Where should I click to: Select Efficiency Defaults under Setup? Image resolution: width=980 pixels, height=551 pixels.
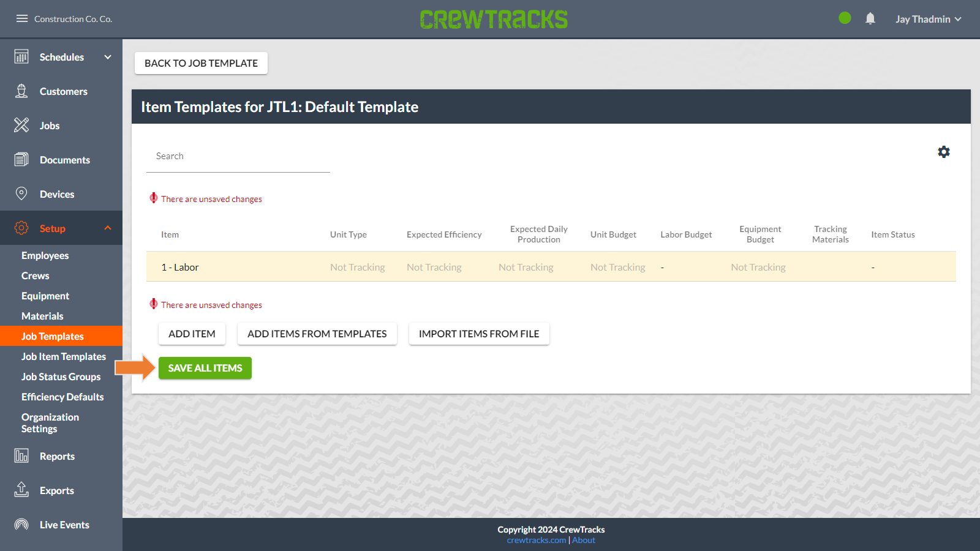coord(61,397)
